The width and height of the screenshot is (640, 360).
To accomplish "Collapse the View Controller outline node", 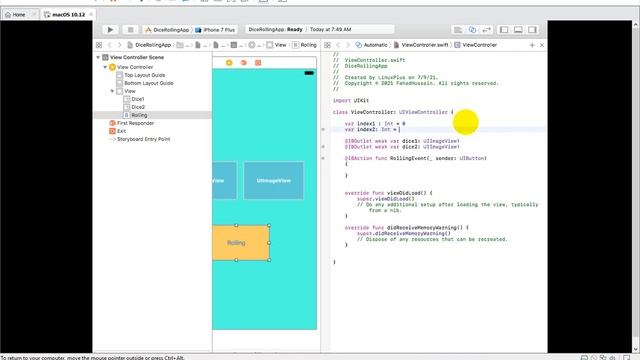I will tap(105, 67).
